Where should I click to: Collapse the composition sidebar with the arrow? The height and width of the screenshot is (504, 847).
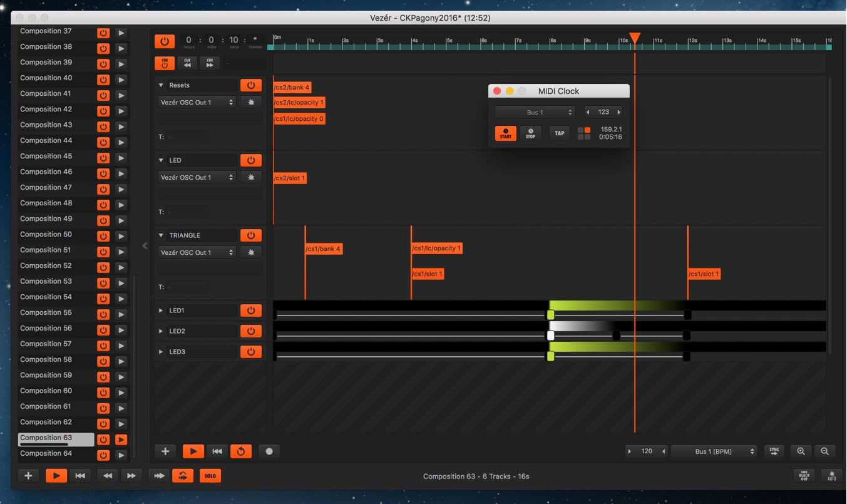tap(145, 245)
